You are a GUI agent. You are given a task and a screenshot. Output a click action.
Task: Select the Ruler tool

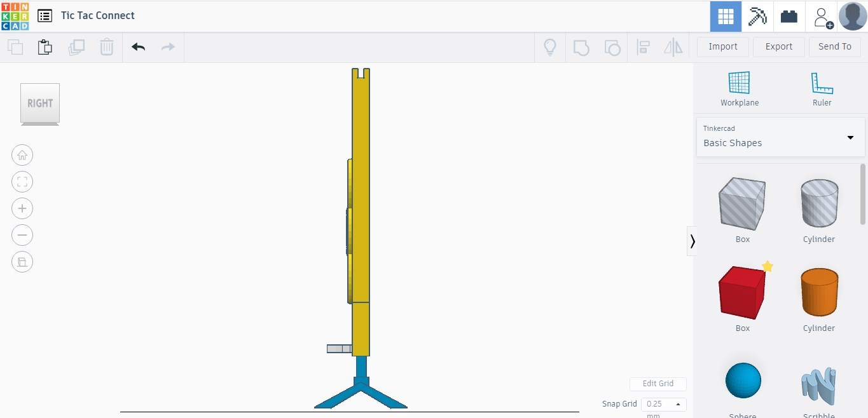[x=822, y=89]
